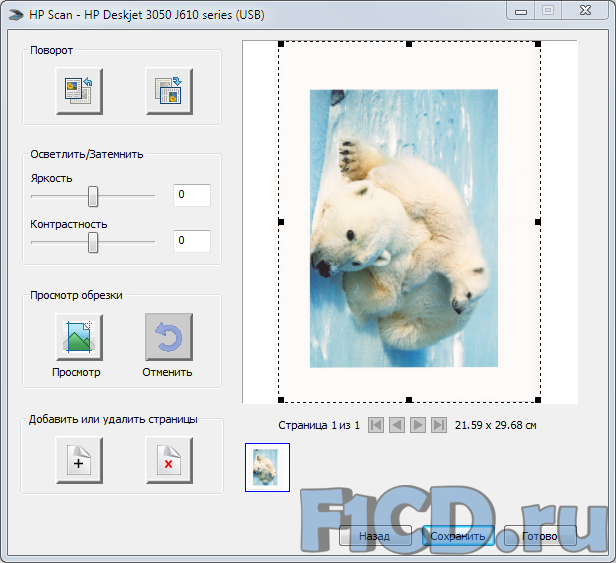Screen dimensions: 616x563
Task: Minimize the HP Scan window
Action: coord(521,11)
